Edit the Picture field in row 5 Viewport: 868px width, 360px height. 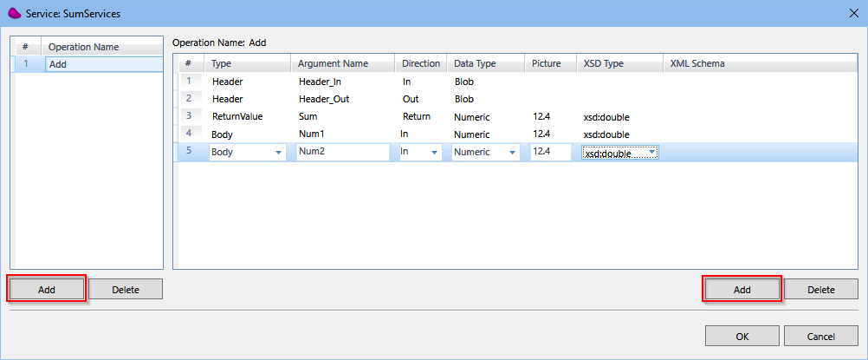(x=550, y=152)
